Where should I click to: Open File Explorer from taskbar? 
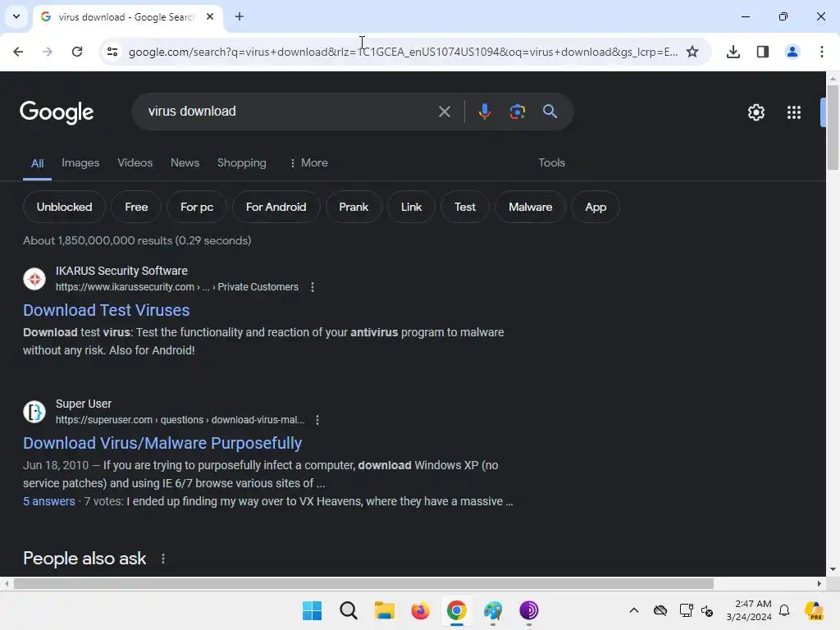click(384, 610)
